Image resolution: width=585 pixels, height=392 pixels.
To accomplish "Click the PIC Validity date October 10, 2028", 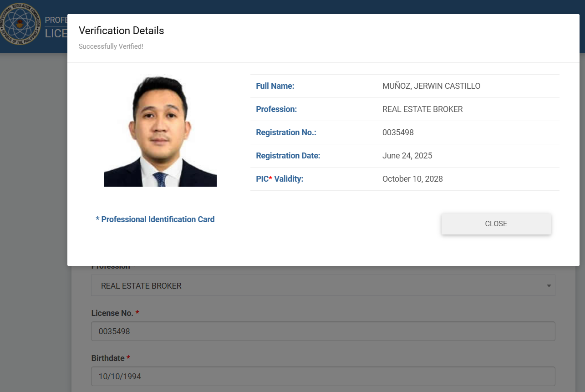I will (412, 178).
